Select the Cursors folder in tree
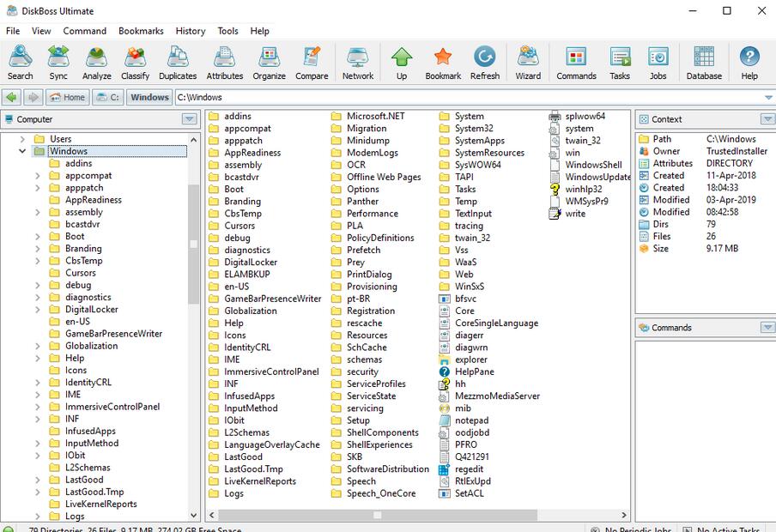The width and height of the screenshot is (776, 532). coord(73,273)
